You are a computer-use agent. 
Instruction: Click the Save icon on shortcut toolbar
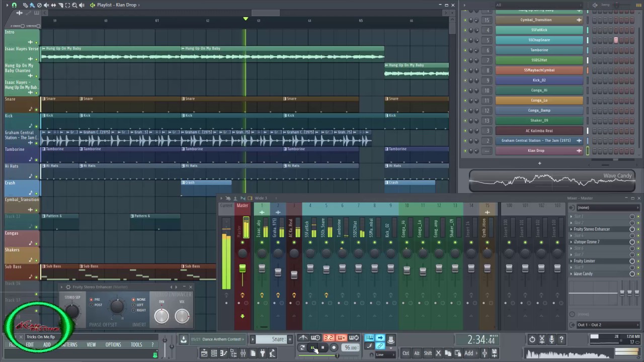pos(494,353)
